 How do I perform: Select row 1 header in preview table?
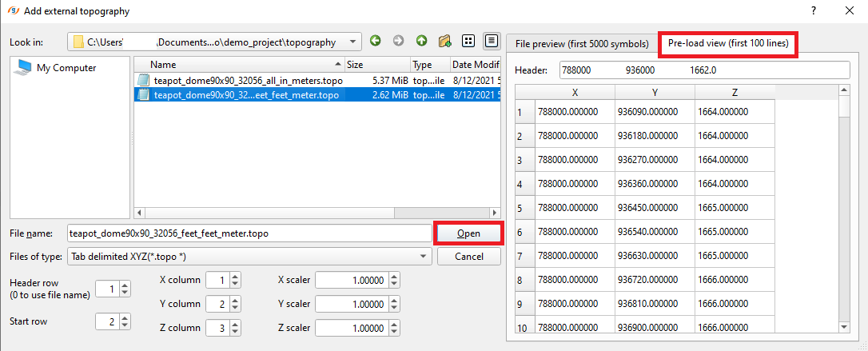(525, 113)
